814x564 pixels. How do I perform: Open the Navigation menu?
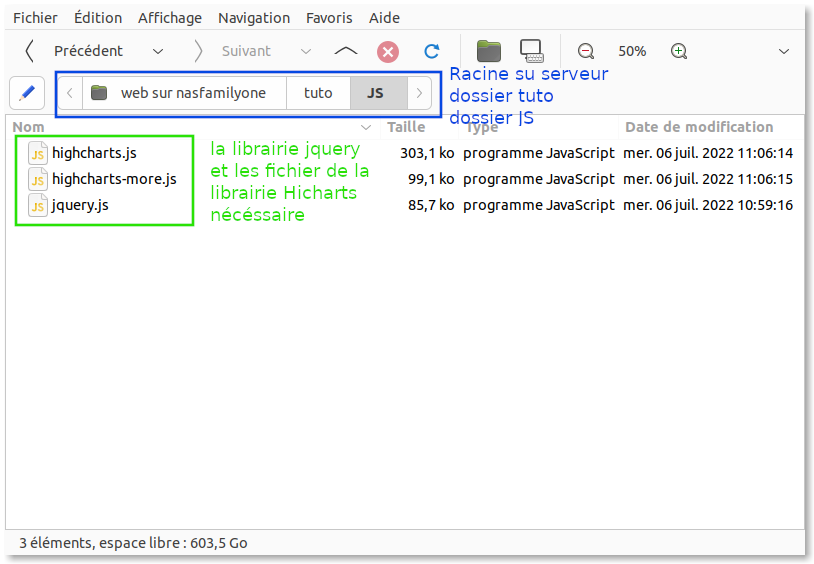point(254,18)
